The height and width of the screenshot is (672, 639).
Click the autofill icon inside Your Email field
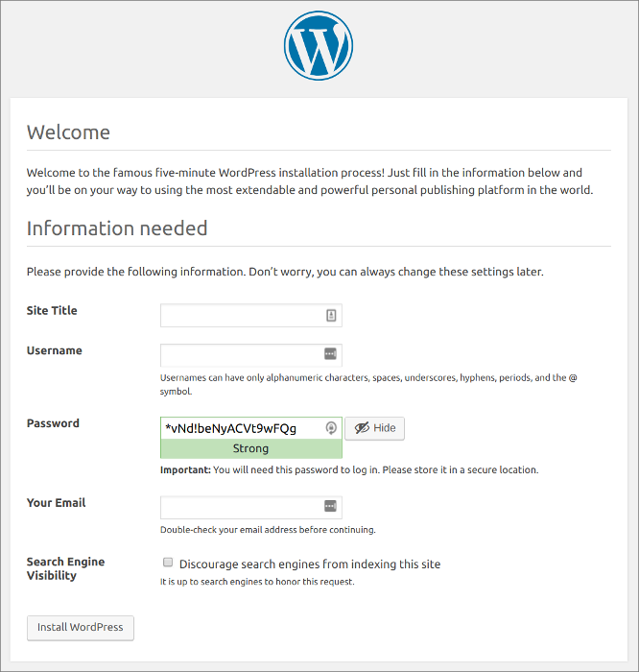[x=330, y=506]
